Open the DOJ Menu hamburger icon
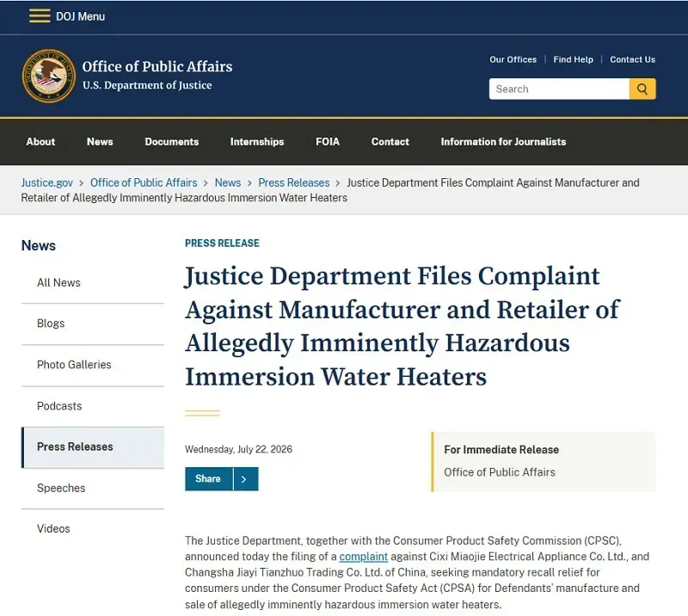Image resolution: width=688 pixels, height=616 pixels. (x=40, y=15)
